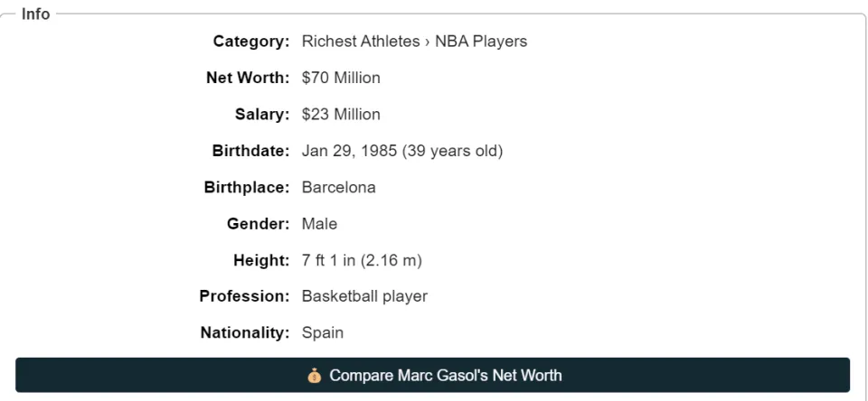
Task: Select the Basketball player profession text
Action: 364,296
